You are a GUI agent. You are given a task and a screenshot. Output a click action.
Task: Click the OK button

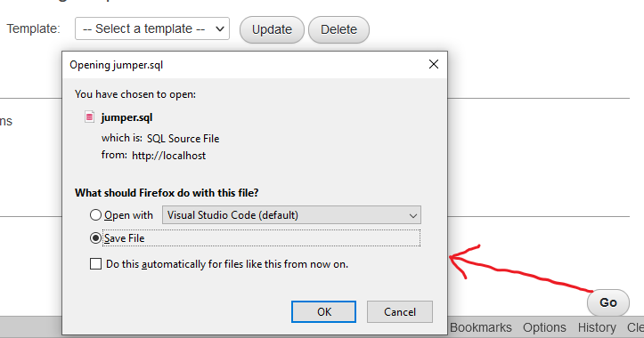point(323,311)
